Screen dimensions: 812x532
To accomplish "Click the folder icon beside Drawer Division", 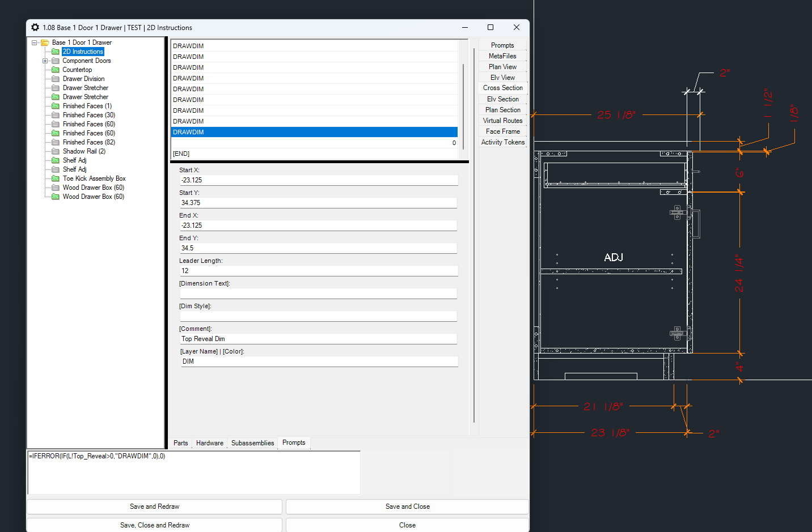I will tap(56, 79).
